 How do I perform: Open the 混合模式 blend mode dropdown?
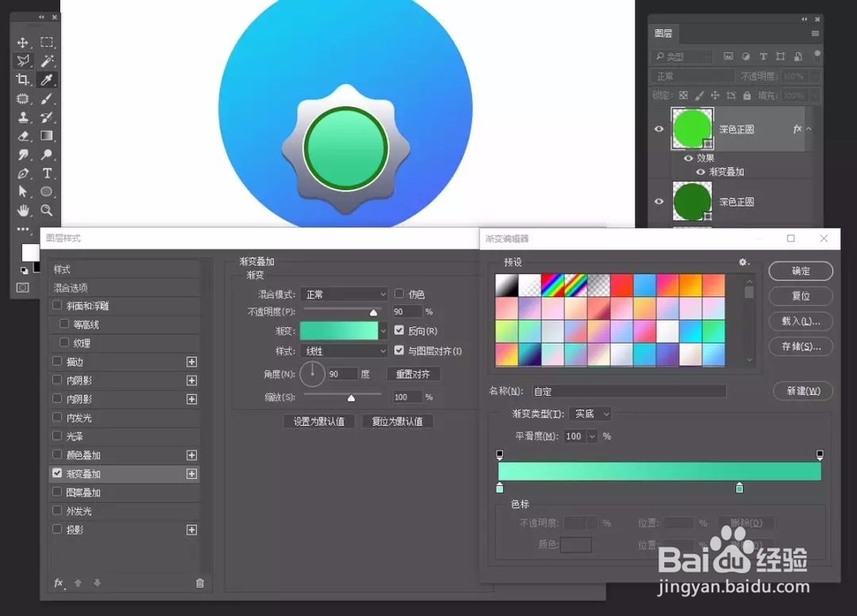(344, 294)
